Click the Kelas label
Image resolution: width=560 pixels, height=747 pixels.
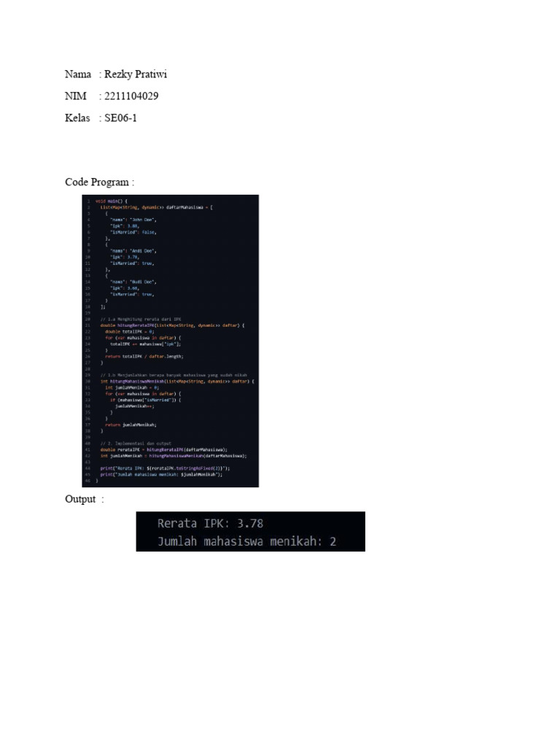coord(77,118)
